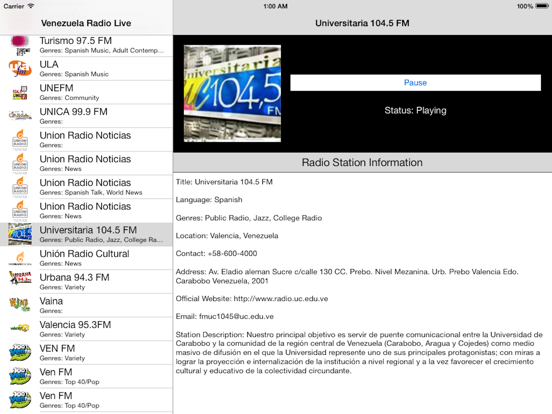Choose Unión Radio Cultural station
This screenshot has height=414, width=552.
point(86,258)
